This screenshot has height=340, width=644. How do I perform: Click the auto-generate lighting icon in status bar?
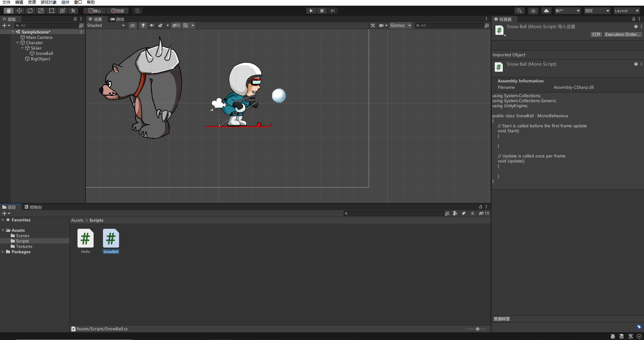pos(631,336)
